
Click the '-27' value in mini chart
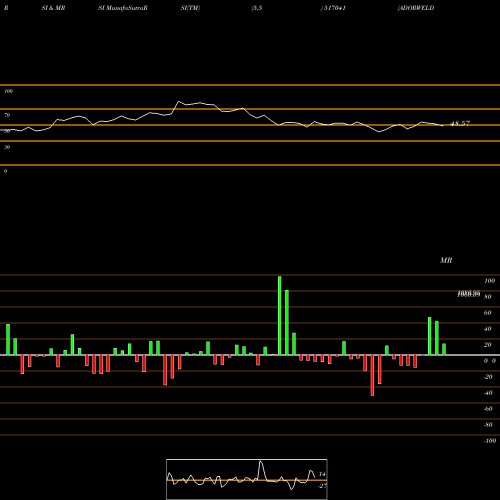(x=322, y=486)
